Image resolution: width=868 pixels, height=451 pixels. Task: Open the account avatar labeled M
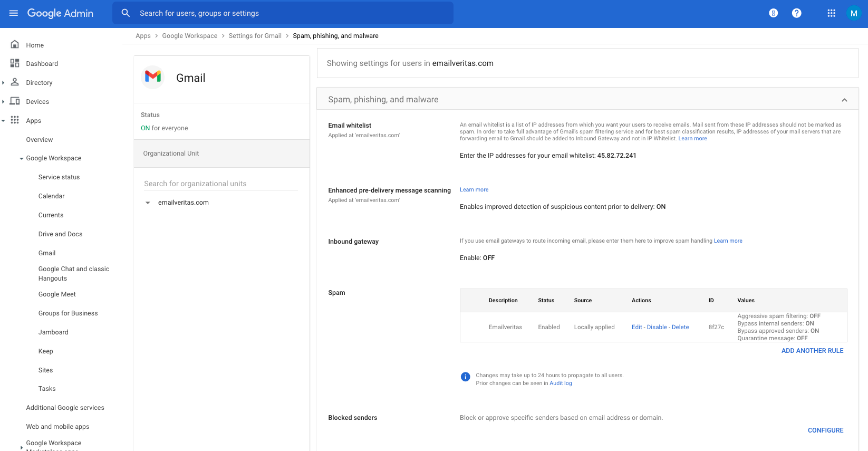click(854, 13)
